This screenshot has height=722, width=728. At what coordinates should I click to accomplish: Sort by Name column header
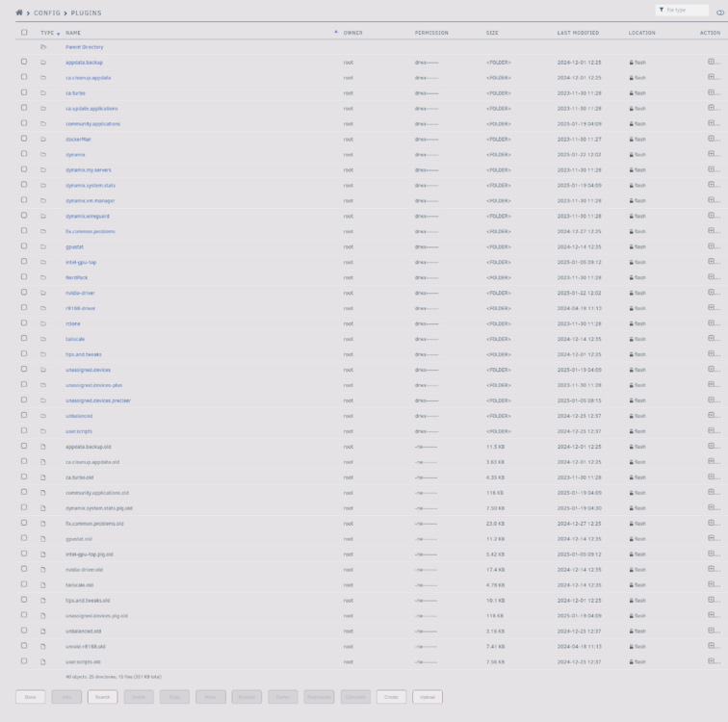coord(73,33)
